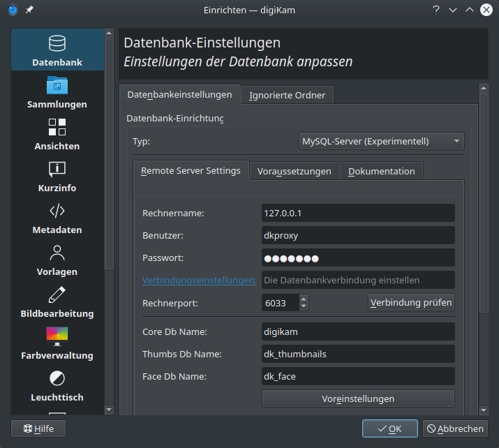Image resolution: width=499 pixels, height=448 pixels.
Task: Click the settings panel scrollbar down arrow
Action: pyautogui.click(x=484, y=410)
